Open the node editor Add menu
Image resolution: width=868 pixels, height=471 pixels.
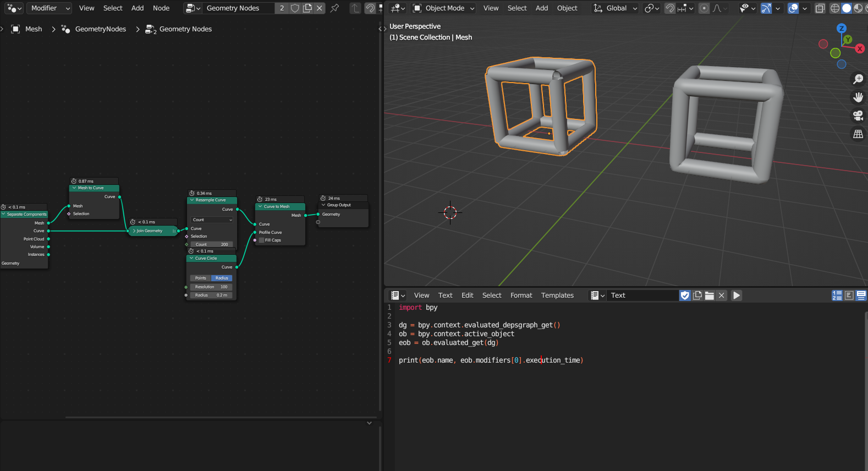[x=138, y=8]
